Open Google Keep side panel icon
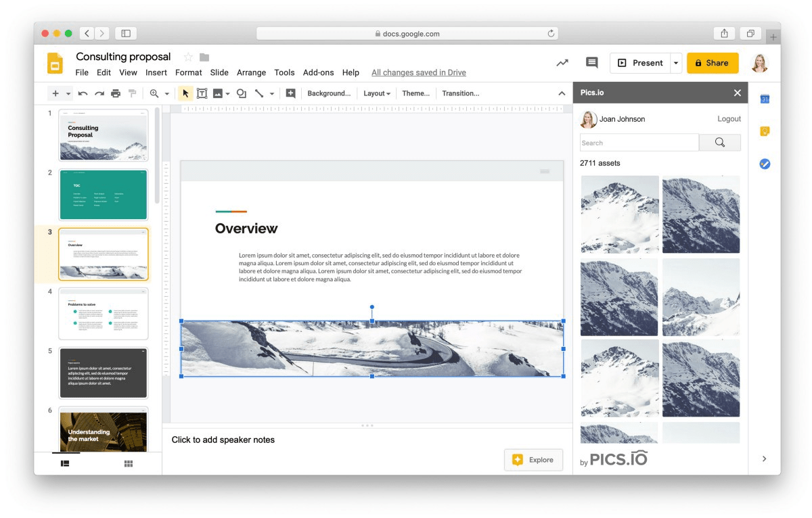 (x=765, y=131)
